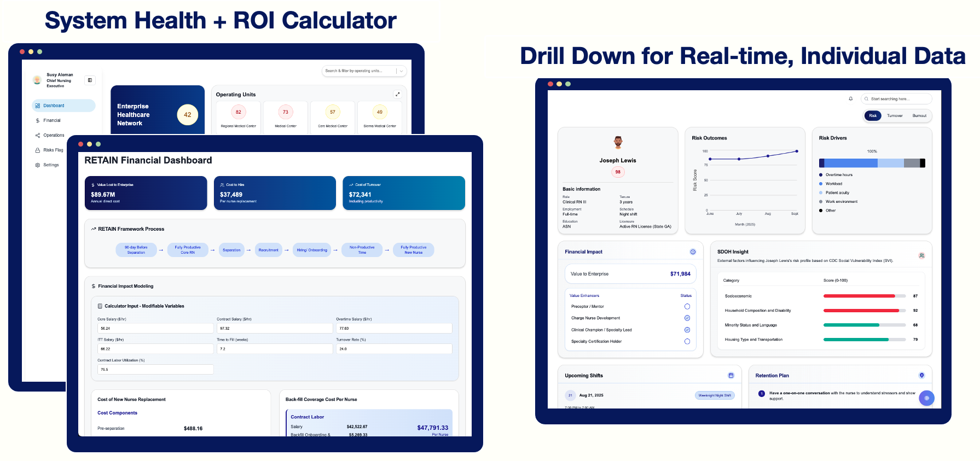Click the Hiring/ Onboarding step pill
The height and width of the screenshot is (461, 980).
[x=312, y=250]
